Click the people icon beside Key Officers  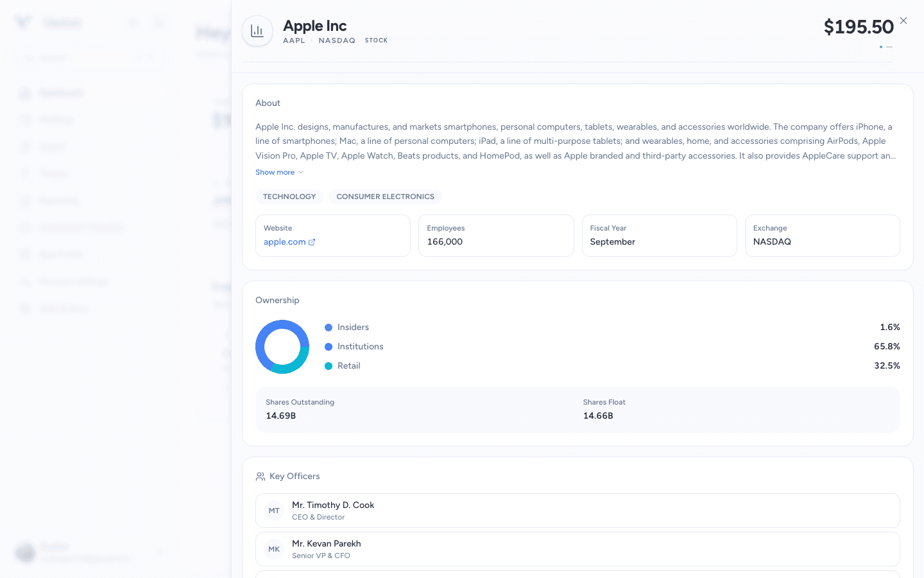click(x=261, y=477)
